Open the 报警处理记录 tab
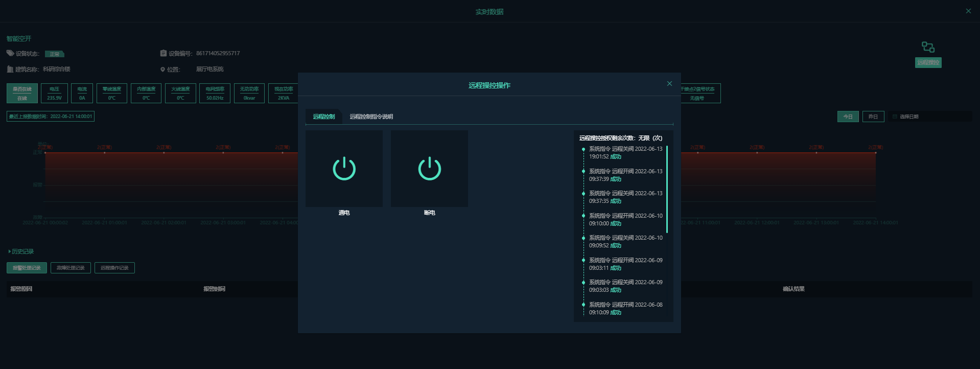980x369 pixels. pos(27,268)
